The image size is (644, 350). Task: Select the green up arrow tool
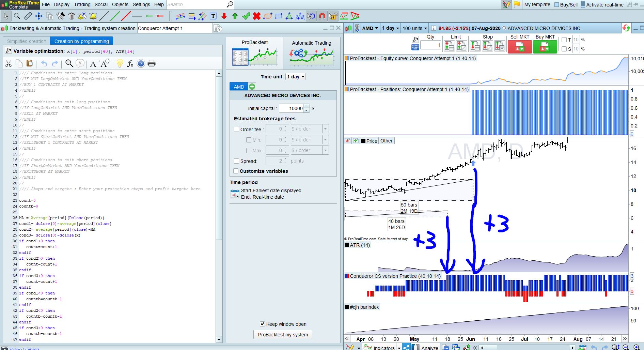pyautogui.click(x=235, y=16)
